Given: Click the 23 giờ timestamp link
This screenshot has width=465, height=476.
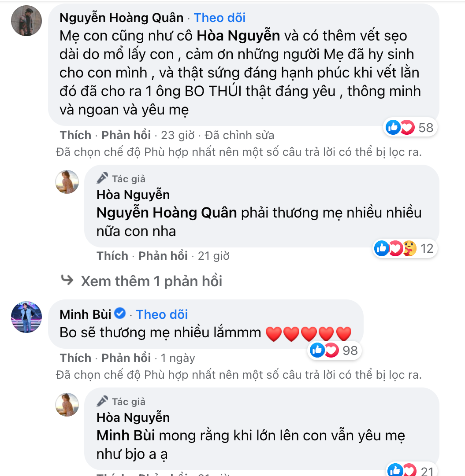Looking at the screenshot, I should 177,135.
